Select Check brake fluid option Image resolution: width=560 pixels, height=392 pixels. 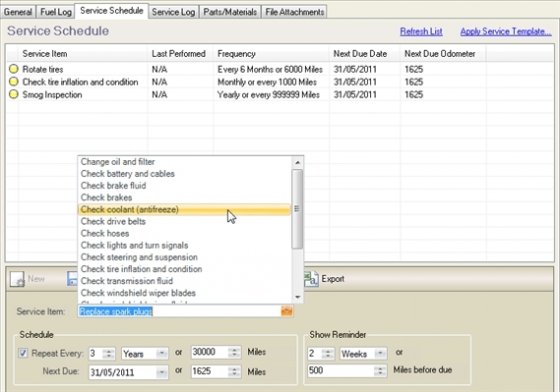pyautogui.click(x=184, y=186)
